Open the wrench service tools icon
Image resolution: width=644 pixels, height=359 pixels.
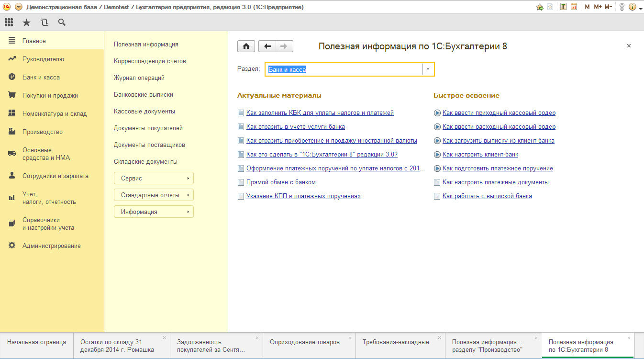tap(622, 7)
